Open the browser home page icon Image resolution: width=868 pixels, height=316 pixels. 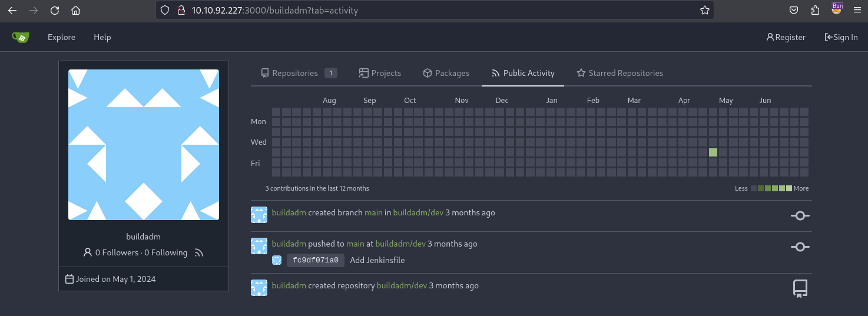[75, 10]
